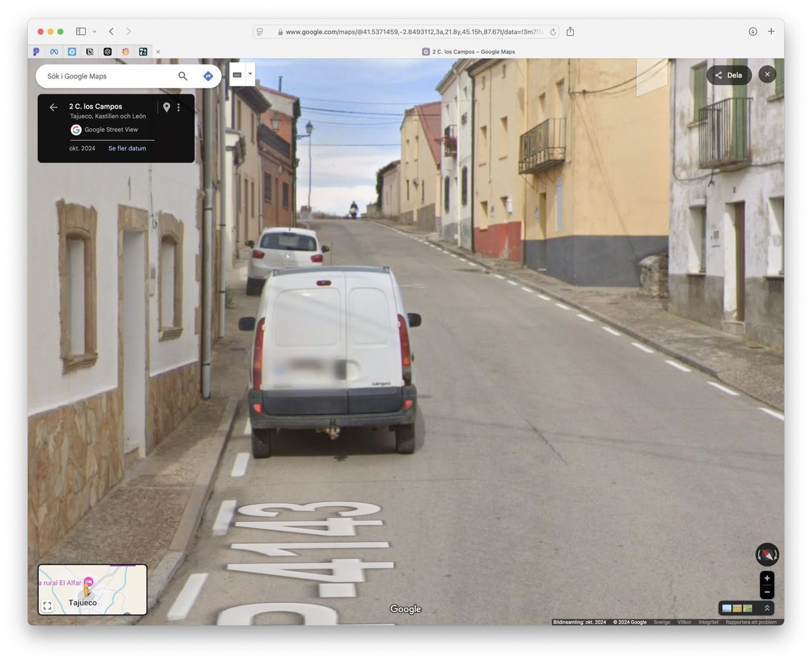812x662 pixels.
Task: Click the search magnifier icon in Google Maps
Action: (183, 76)
